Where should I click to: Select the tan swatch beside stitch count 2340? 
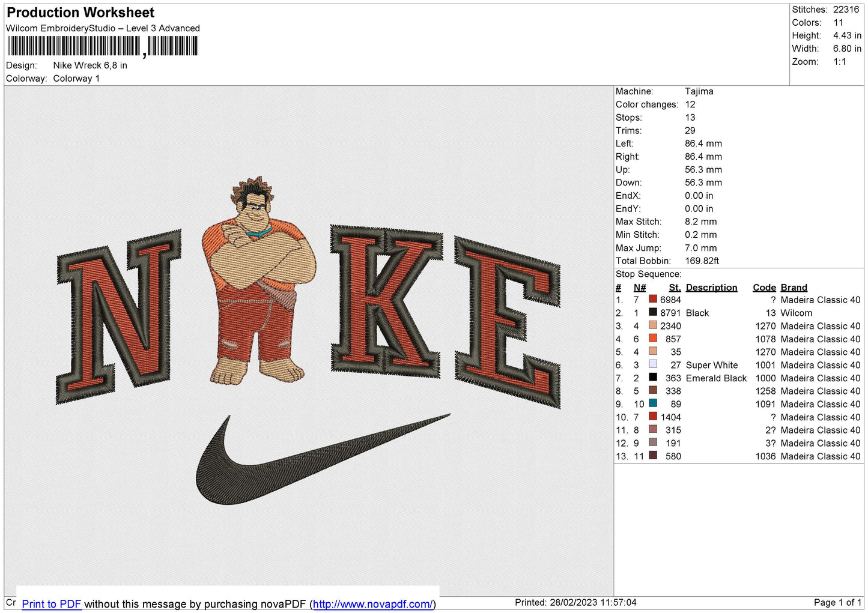click(653, 325)
